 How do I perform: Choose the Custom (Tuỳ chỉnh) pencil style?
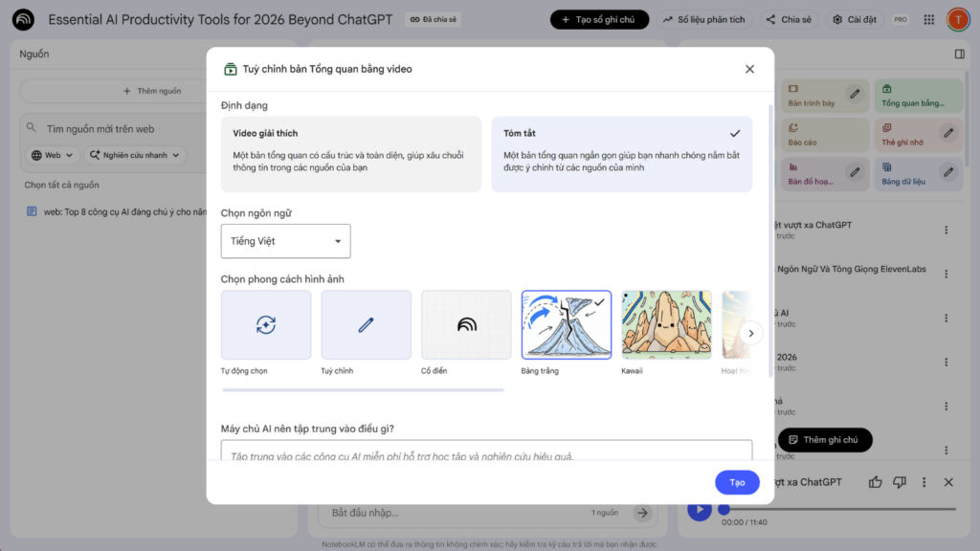point(366,325)
